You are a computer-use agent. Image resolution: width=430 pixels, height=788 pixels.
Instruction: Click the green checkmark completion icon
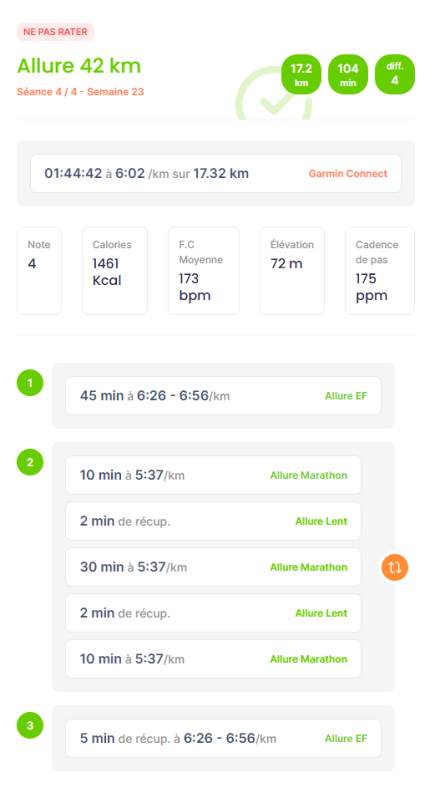(274, 98)
